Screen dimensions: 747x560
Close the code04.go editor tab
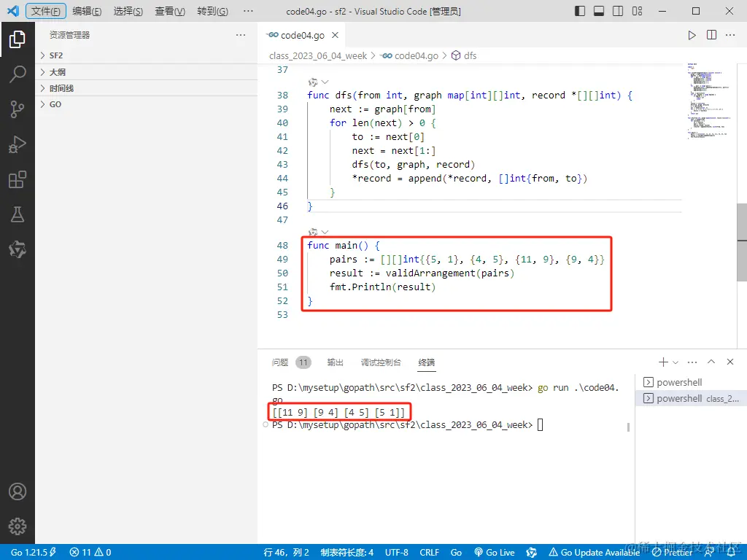335,35
